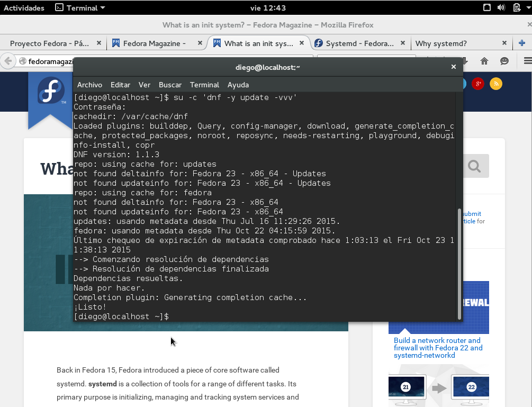Viewport: 532px width, 407px height.
Task: Click the Firefox chat smiley icon
Action: [504, 61]
